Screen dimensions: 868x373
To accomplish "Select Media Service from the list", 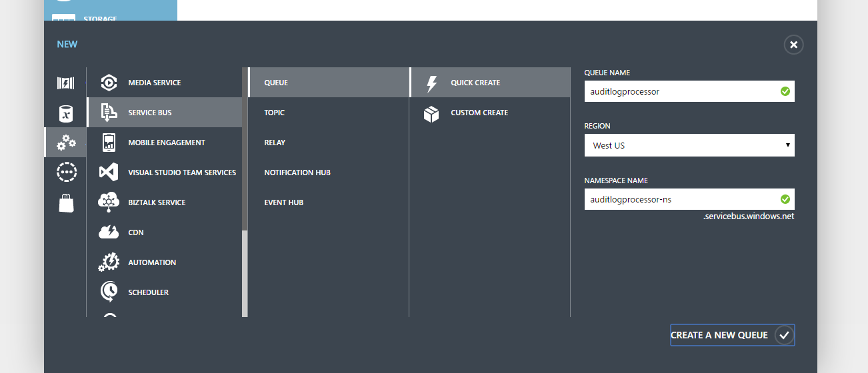I will (164, 83).
